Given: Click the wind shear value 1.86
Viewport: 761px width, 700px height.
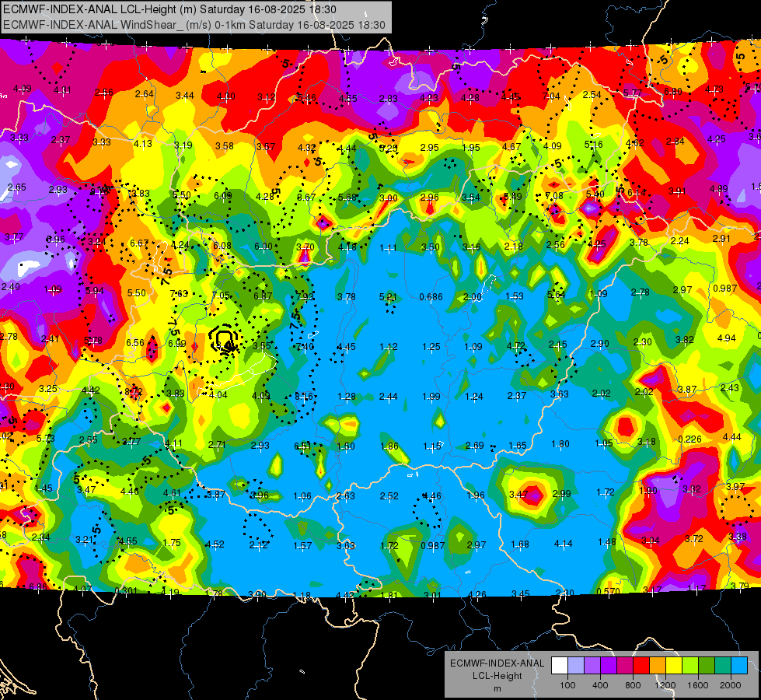Looking at the screenshot, I should coord(389,446).
